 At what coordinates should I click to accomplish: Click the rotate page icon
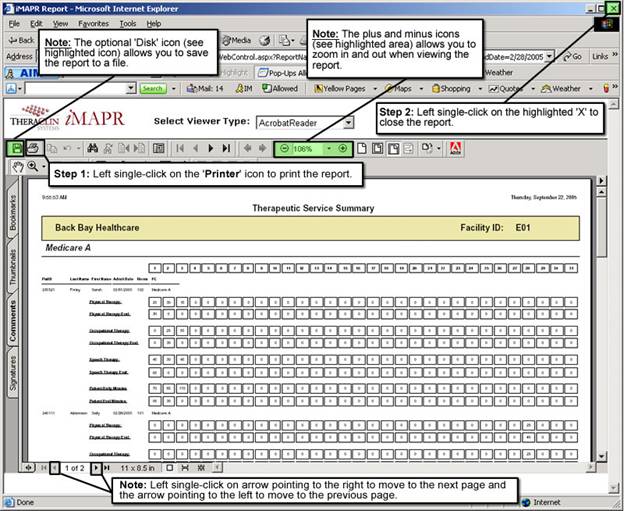click(426, 148)
